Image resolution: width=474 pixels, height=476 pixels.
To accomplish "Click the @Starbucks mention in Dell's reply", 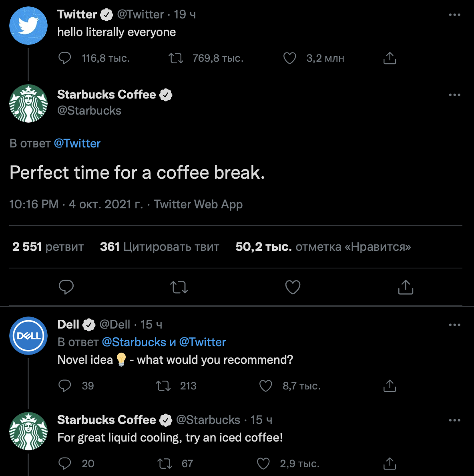I will click(x=134, y=342).
